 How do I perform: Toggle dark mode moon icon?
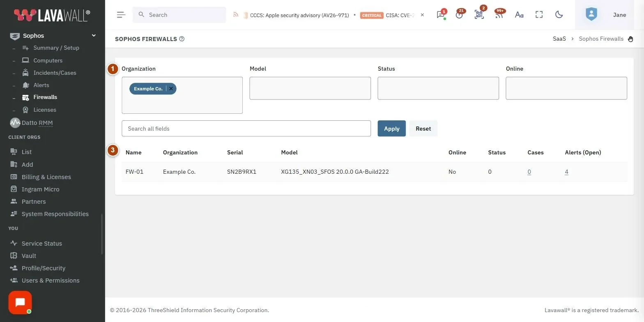click(x=559, y=15)
